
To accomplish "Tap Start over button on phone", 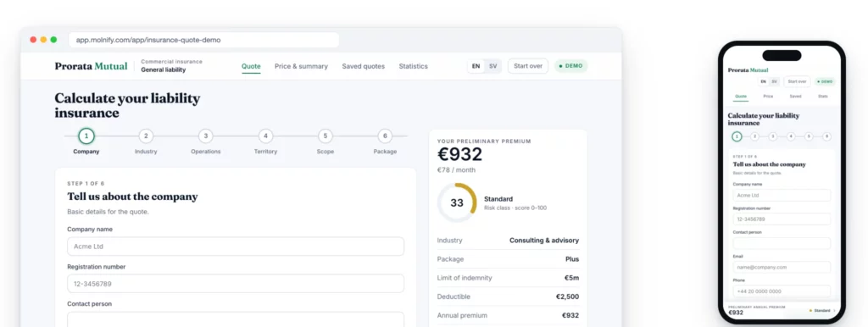I will [797, 81].
